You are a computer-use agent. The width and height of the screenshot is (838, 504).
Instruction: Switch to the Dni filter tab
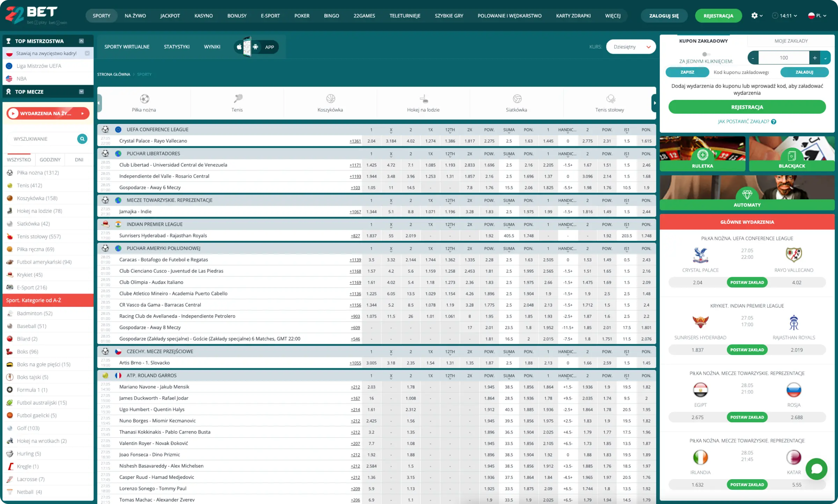coord(79,160)
